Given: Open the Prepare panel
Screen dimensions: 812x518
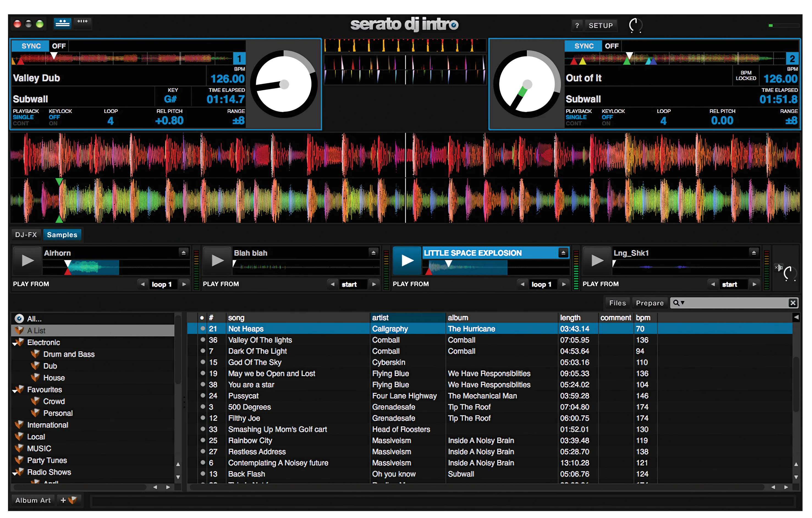Looking at the screenshot, I should [650, 303].
